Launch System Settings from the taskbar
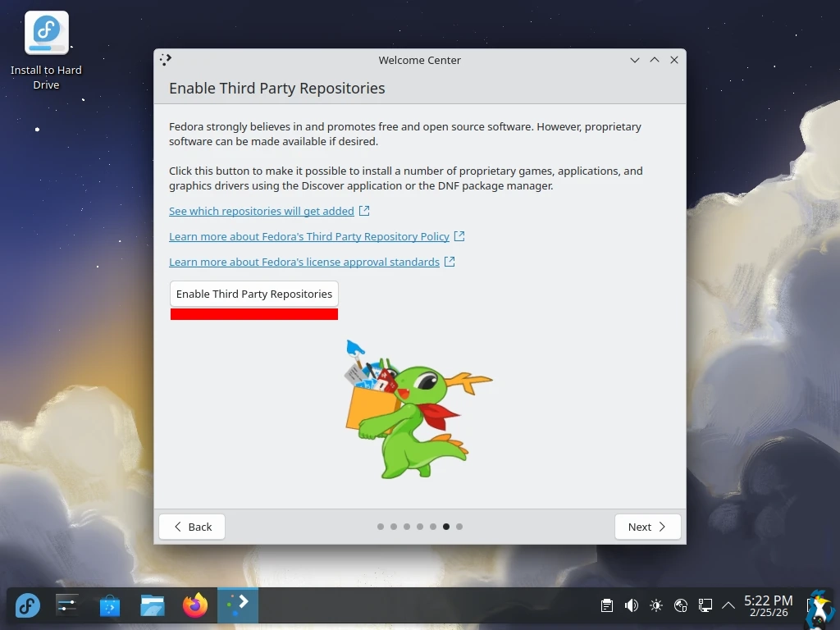The width and height of the screenshot is (840, 630). [x=67, y=606]
